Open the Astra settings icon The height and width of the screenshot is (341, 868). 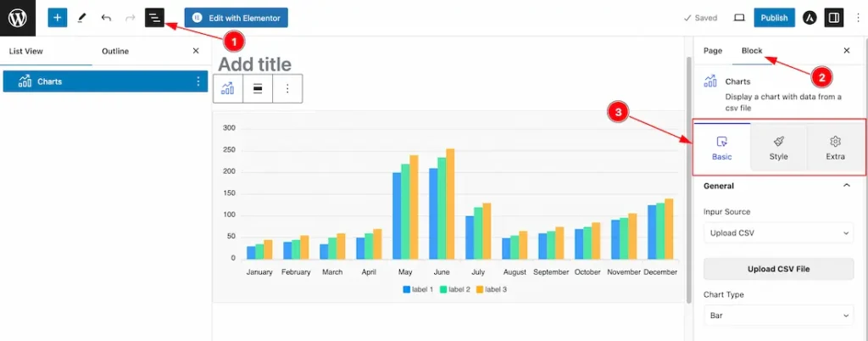point(810,18)
